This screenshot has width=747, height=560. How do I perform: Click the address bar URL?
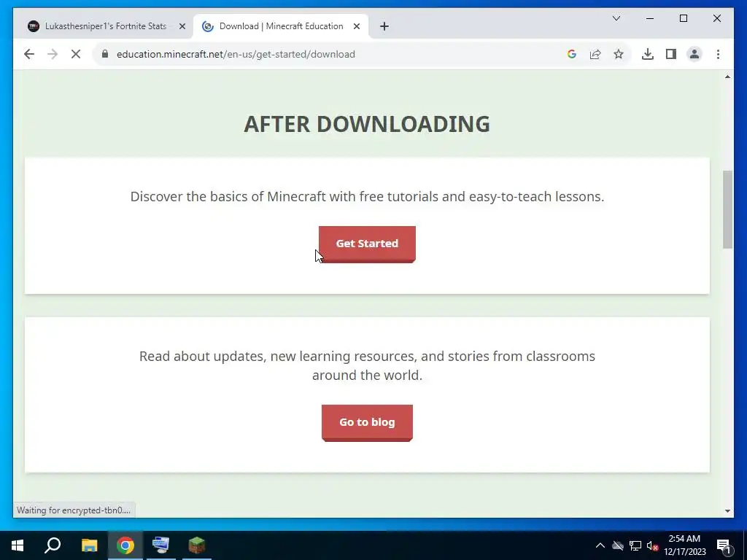pyautogui.click(x=236, y=54)
